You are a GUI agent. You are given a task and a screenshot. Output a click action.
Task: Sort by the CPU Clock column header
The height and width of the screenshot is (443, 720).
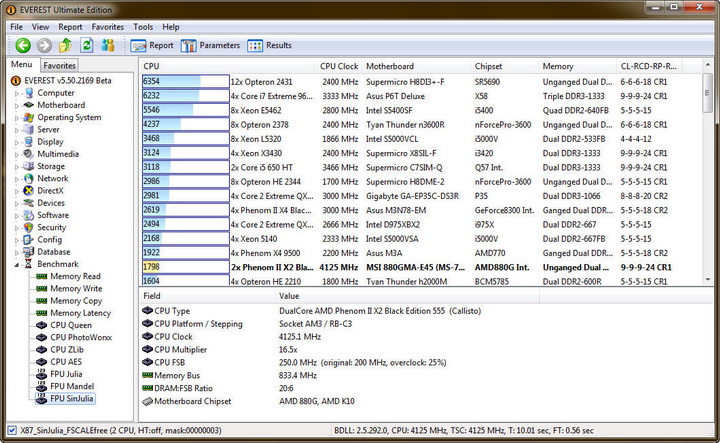(339, 66)
